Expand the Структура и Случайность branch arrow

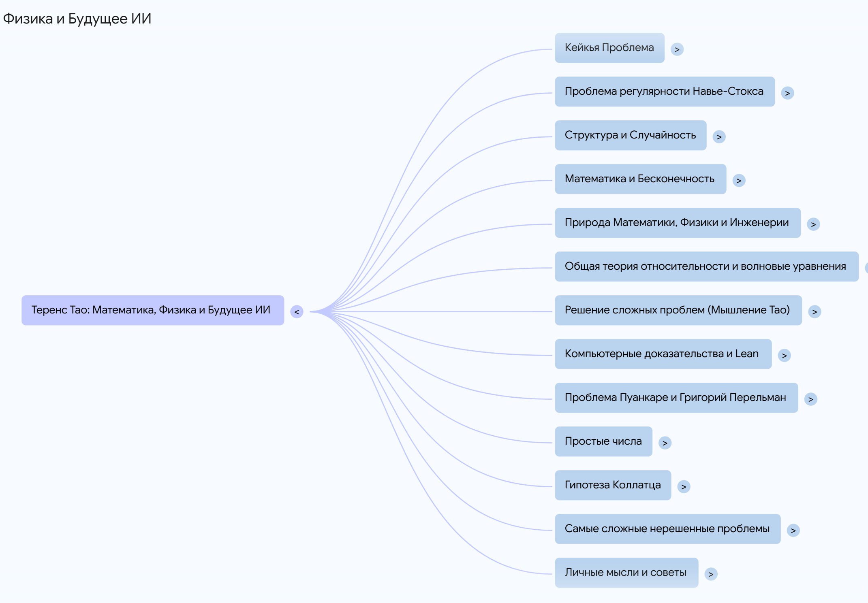tap(719, 137)
